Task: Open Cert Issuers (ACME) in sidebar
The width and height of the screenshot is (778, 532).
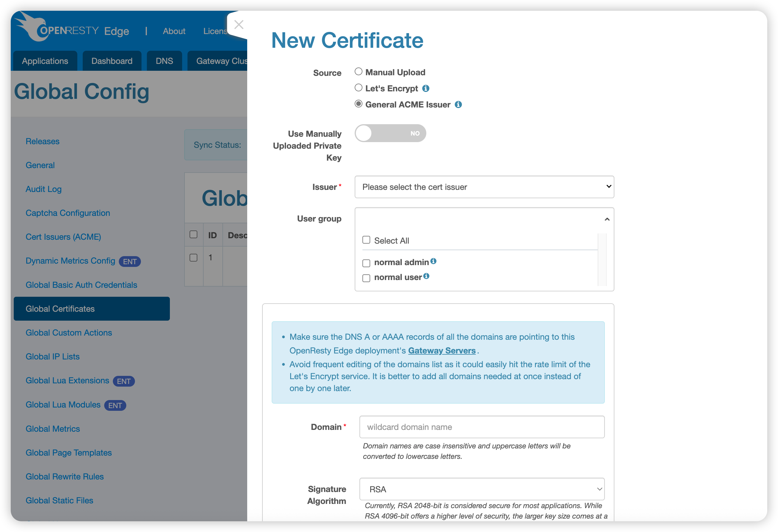Action: (63, 237)
